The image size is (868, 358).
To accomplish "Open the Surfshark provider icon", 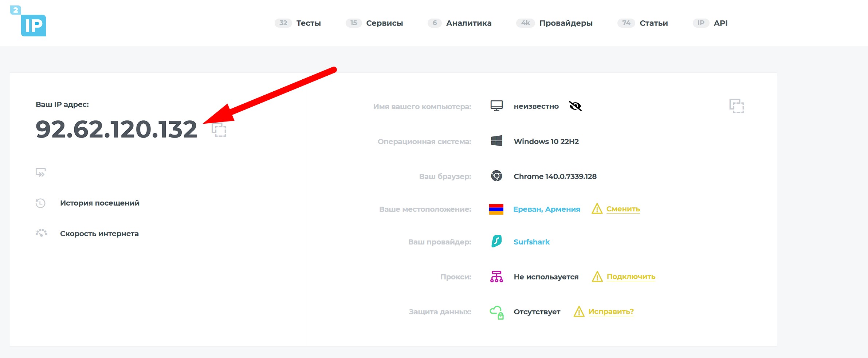I will [496, 241].
